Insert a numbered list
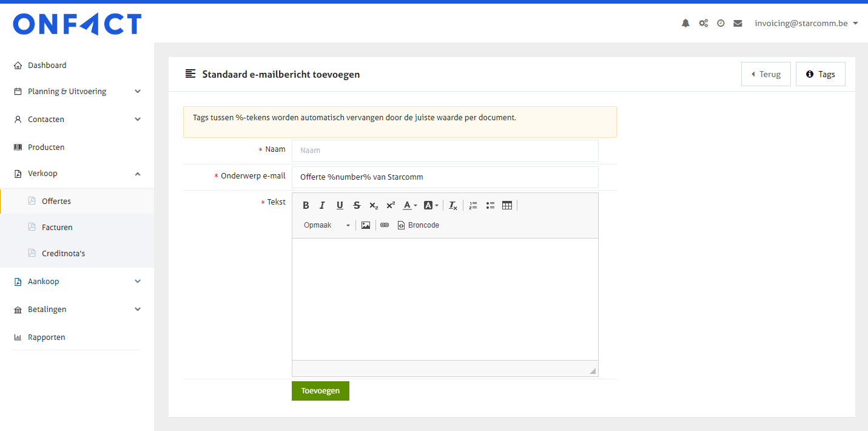This screenshot has height=431, width=868. (x=473, y=206)
